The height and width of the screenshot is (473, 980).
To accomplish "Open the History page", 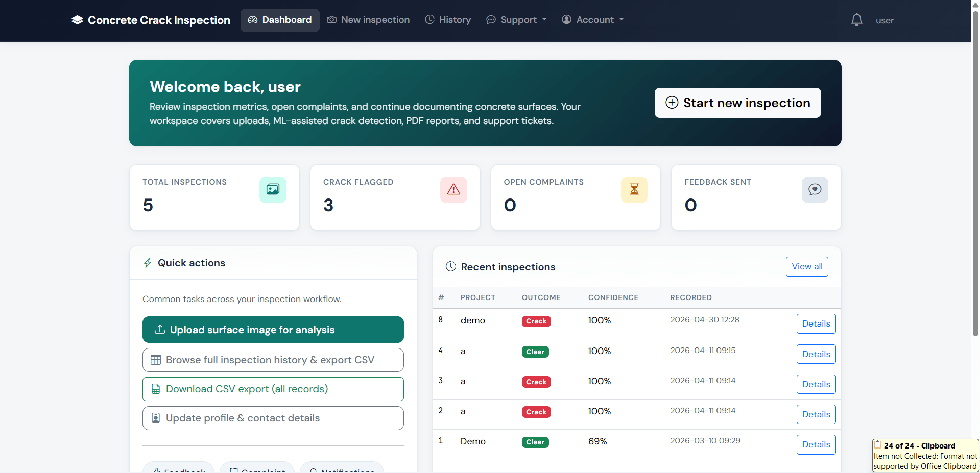I will pos(448,20).
